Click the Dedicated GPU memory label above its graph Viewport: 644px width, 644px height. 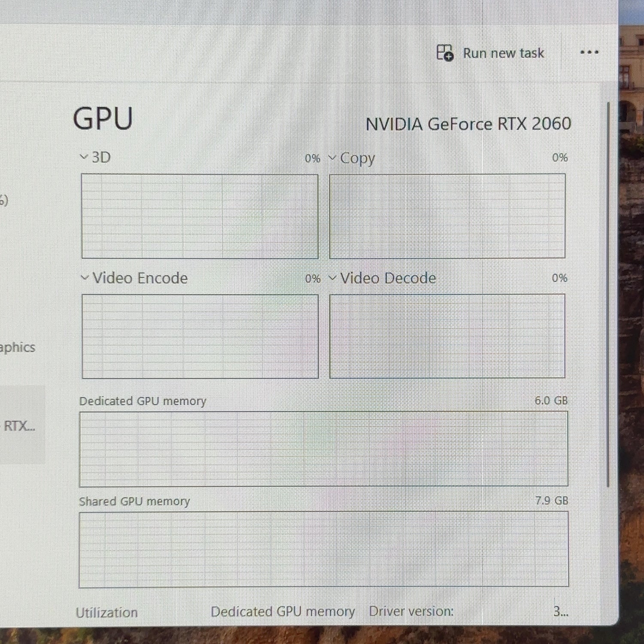point(143,401)
